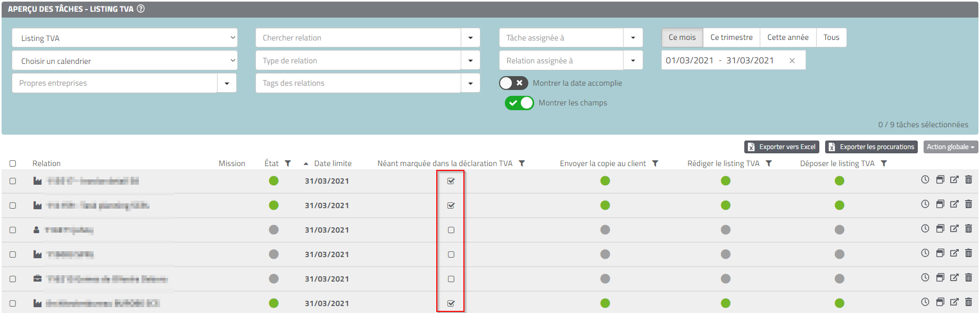Open the Action globale dropdown

tap(950, 147)
